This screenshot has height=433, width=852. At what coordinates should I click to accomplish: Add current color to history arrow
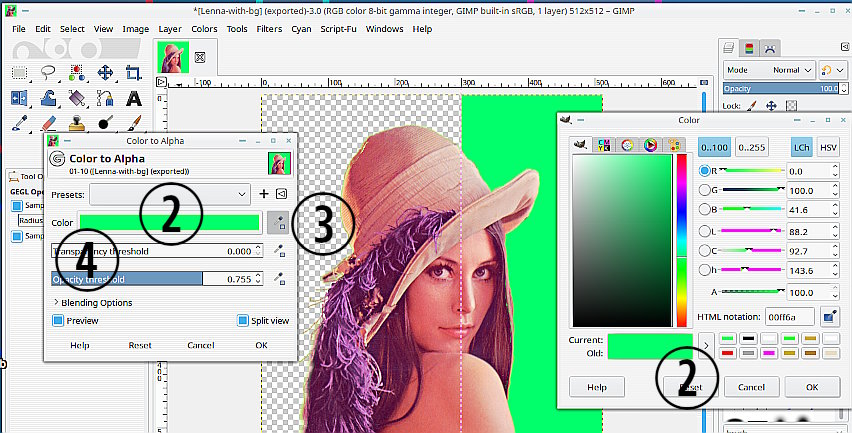click(x=706, y=346)
